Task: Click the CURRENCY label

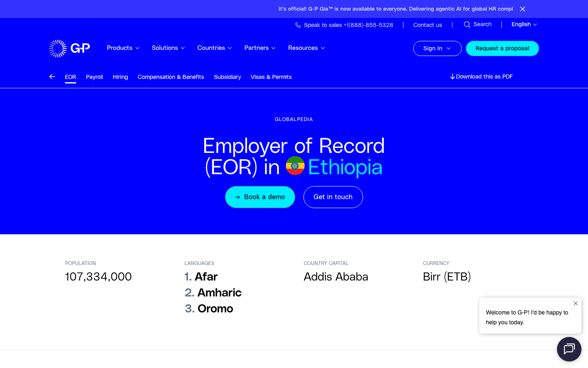Action: [436, 263]
